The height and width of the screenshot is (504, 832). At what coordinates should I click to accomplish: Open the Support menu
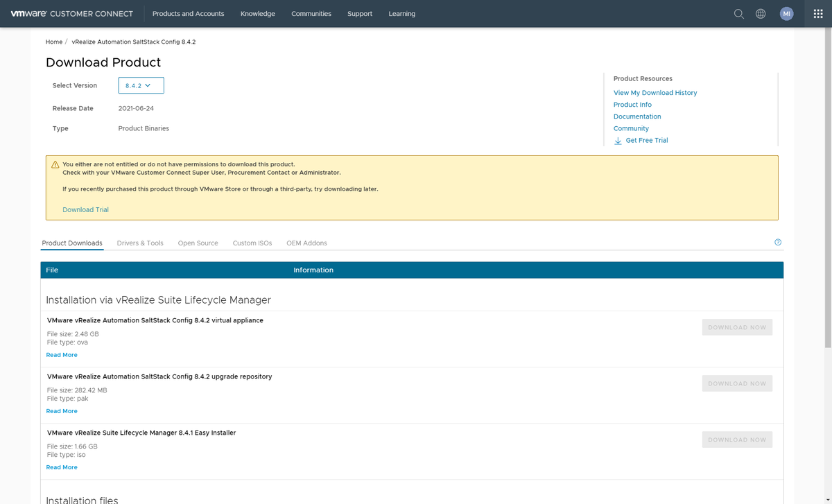pos(360,14)
